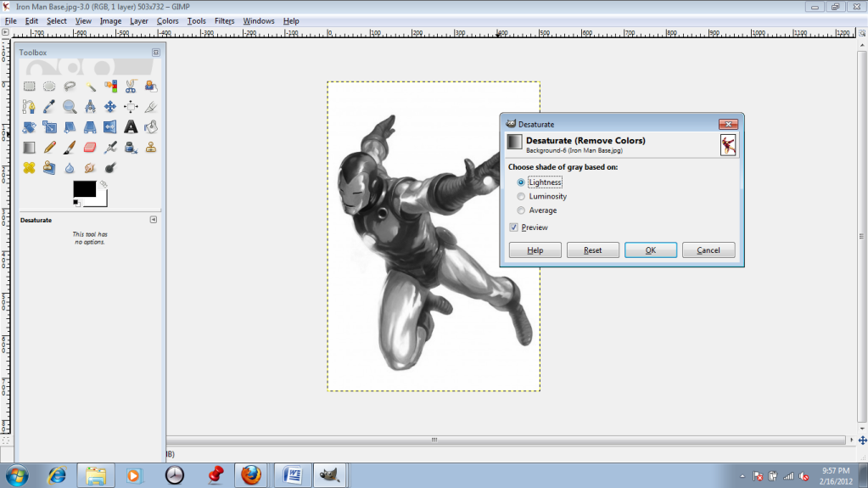868x488 pixels.
Task: Choose the Lightness radio option
Action: pyautogui.click(x=521, y=182)
